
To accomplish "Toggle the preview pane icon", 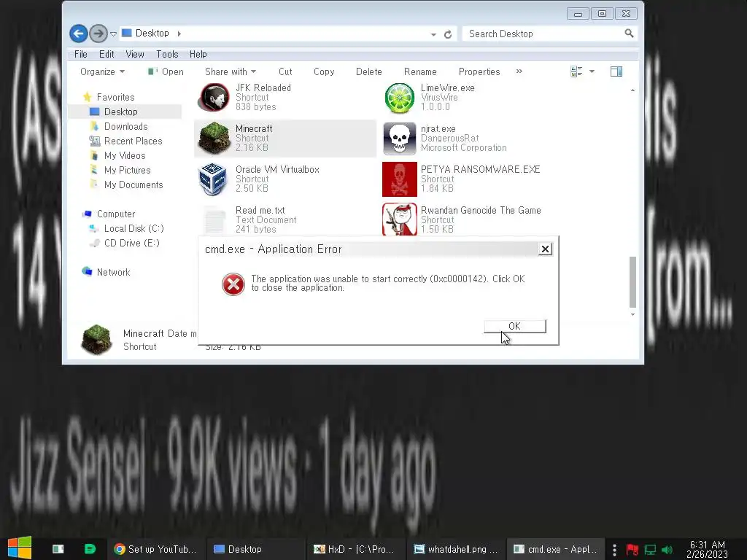I will 616,72.
